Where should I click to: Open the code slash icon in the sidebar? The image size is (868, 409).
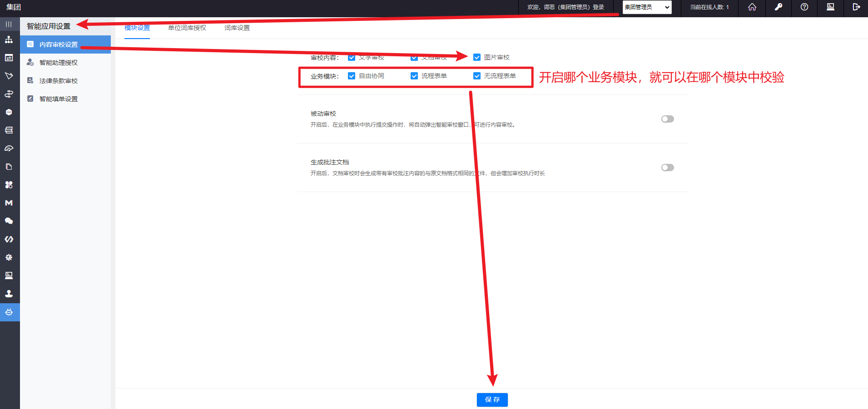(9, 239)
